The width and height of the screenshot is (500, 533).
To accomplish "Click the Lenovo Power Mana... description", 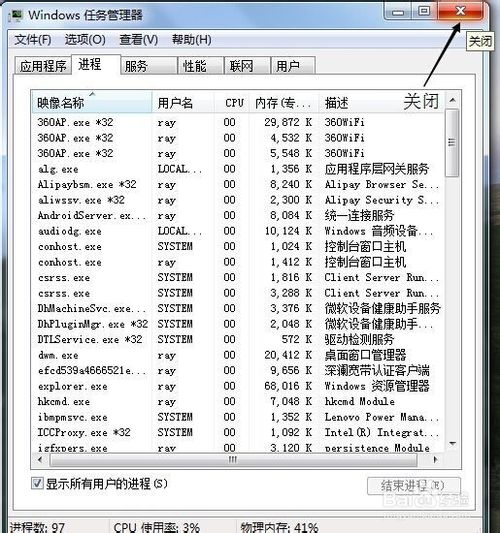I will coord(382,417).
